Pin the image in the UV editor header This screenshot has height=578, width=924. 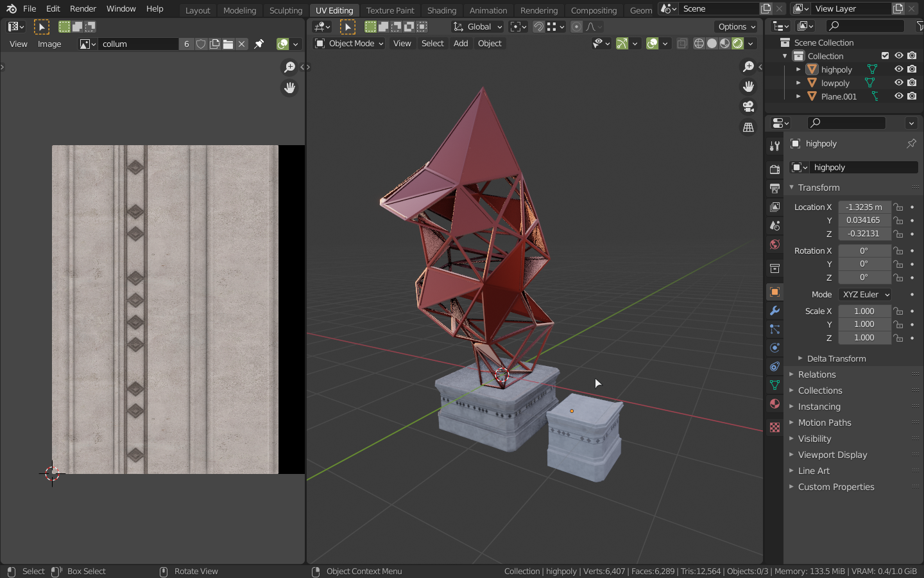(x=259, y=44)
